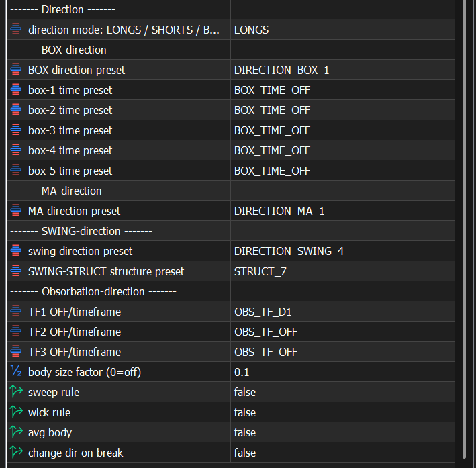Toggle the avg body false value

(342, 432)
